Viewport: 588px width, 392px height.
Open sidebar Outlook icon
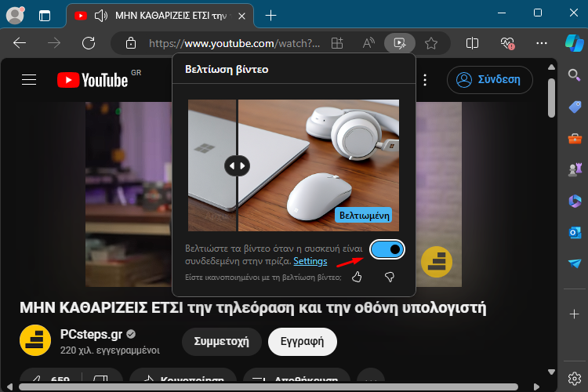(575, 233)
